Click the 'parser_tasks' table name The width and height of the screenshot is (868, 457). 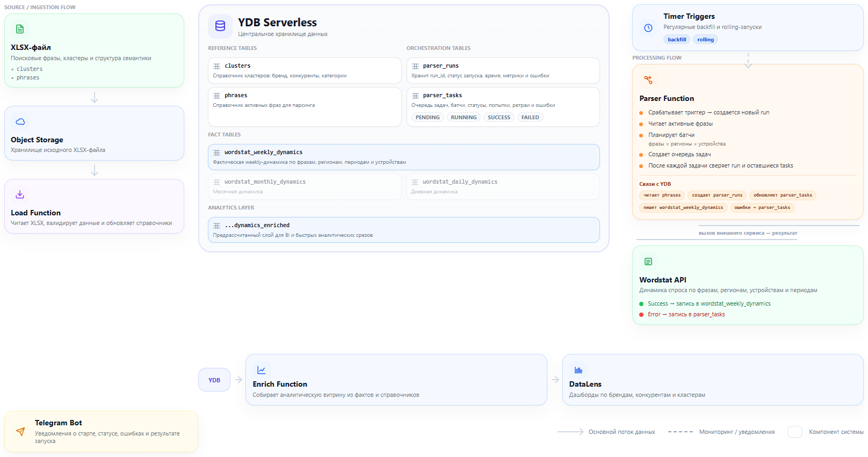coord(442,95)
